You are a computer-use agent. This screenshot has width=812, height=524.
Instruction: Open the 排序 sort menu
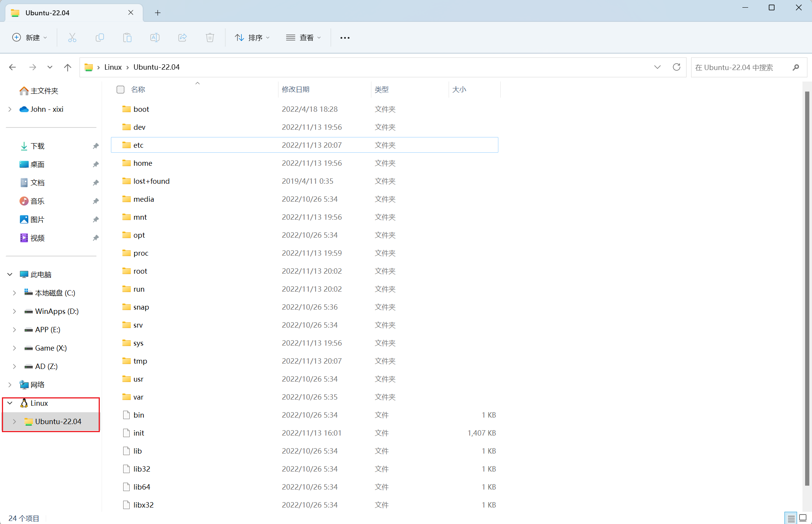(x=252, y=38)
